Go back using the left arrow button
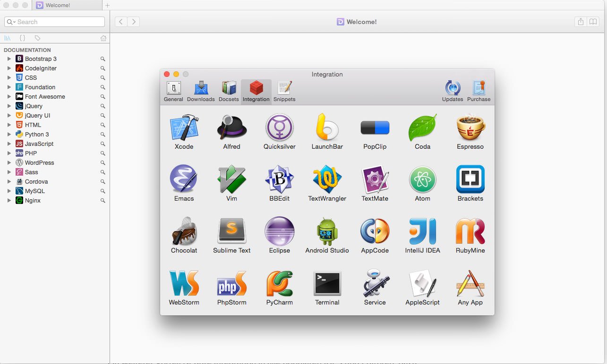 pos(121,22)
